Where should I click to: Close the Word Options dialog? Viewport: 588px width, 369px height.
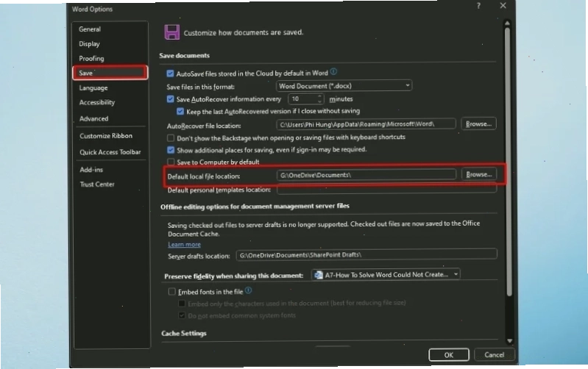(x=503, y=5)
